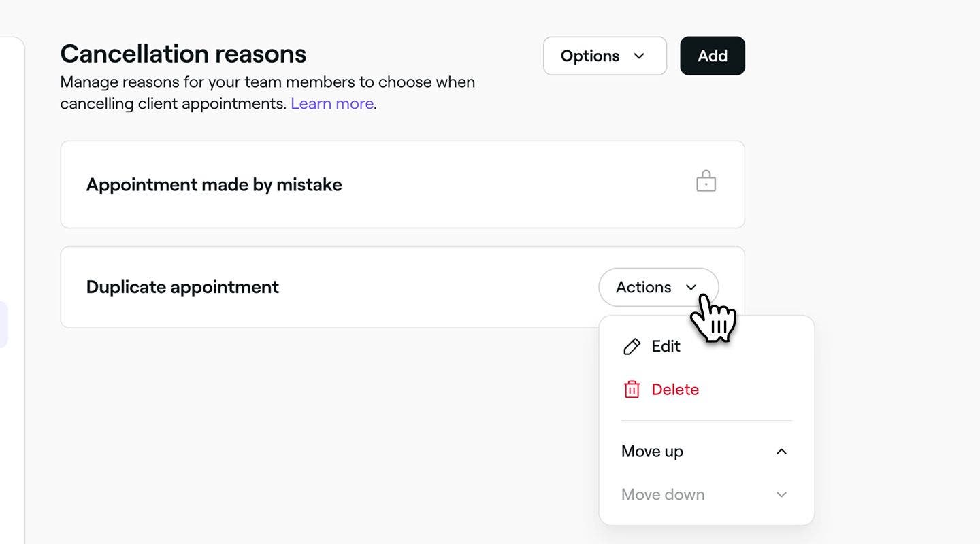Click the lock icon on mistake reason
980x544 pixels.
point(706,182)
